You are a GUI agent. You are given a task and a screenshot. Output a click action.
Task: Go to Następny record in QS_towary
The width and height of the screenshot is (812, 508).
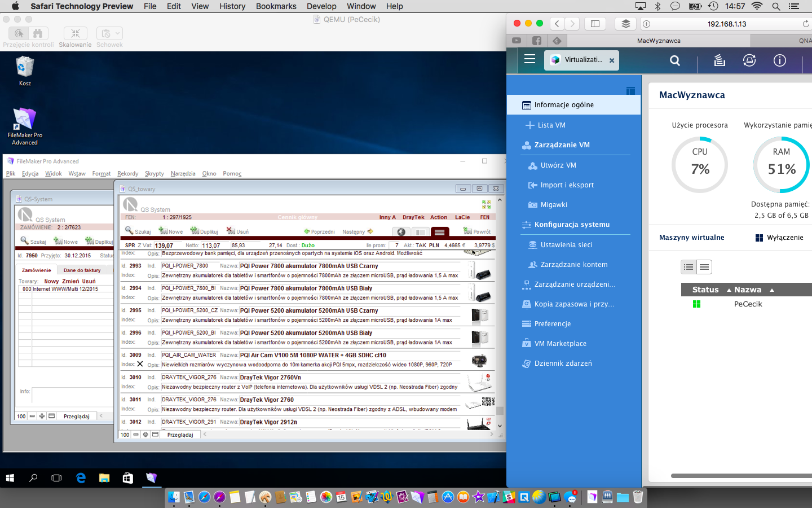(x=358, y=231)
